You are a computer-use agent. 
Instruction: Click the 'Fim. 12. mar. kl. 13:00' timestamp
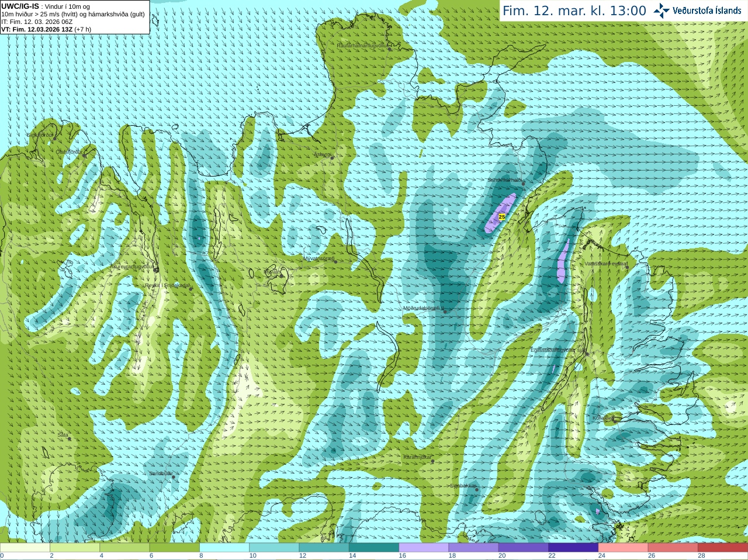pyautogui.click(x=574, y=11)
